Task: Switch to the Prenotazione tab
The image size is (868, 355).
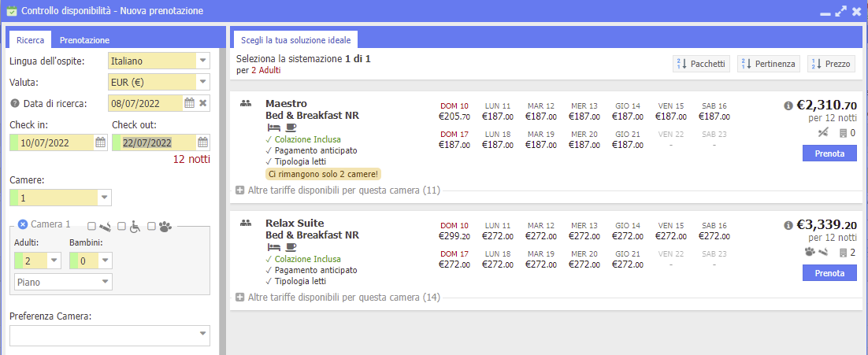Action: point(84,40)
